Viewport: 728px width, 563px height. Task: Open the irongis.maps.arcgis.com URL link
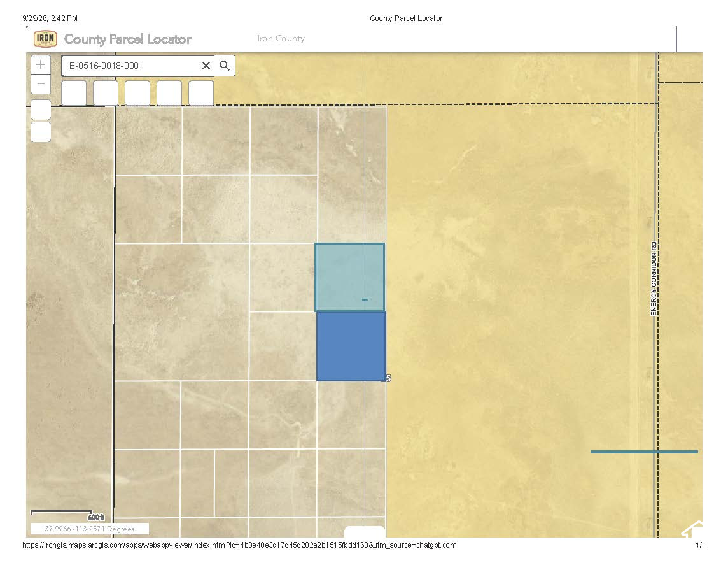tap(239, 545)
